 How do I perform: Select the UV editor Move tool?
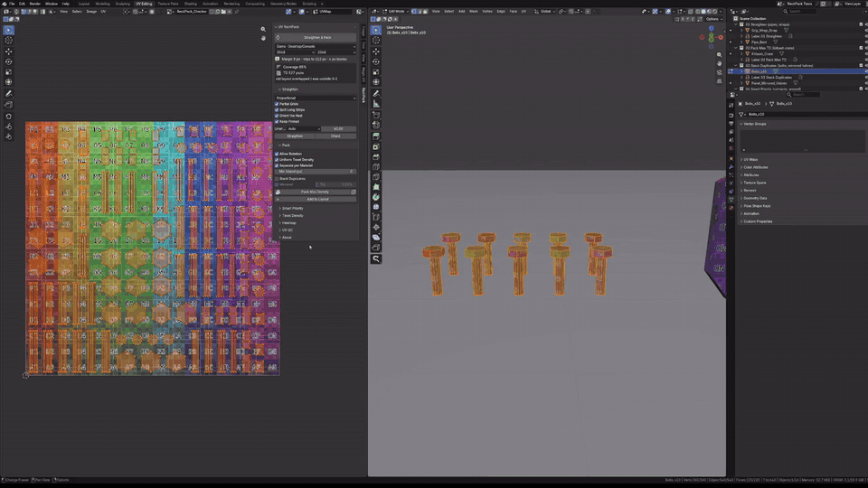8,52
